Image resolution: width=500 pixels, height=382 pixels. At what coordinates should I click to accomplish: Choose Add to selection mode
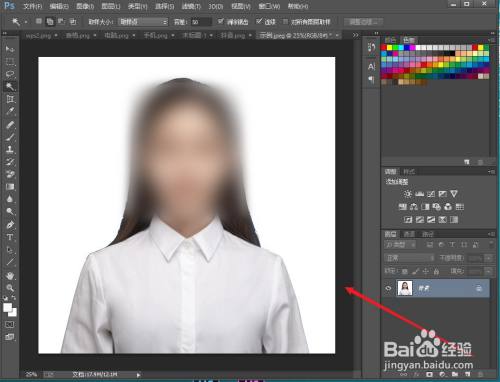(50, 22)
